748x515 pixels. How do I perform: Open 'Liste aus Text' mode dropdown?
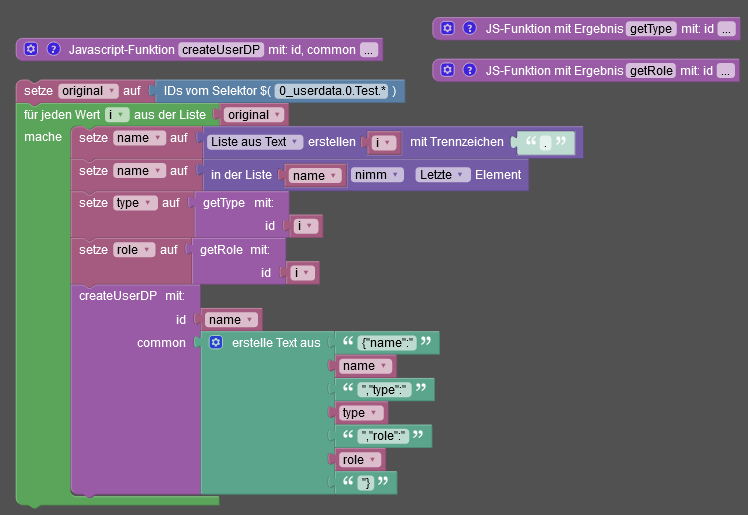tap(255, 142)
